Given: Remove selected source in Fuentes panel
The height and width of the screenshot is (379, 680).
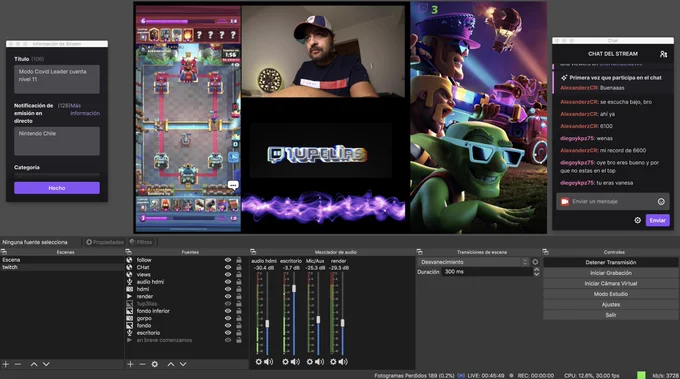Looking at the screenshot, I should tap(142, 364).
